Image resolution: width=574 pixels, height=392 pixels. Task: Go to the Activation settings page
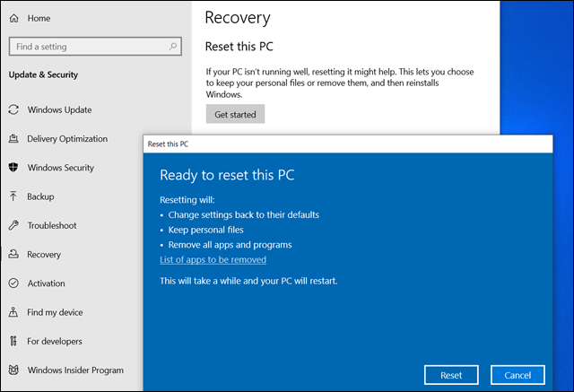(46, 283)
